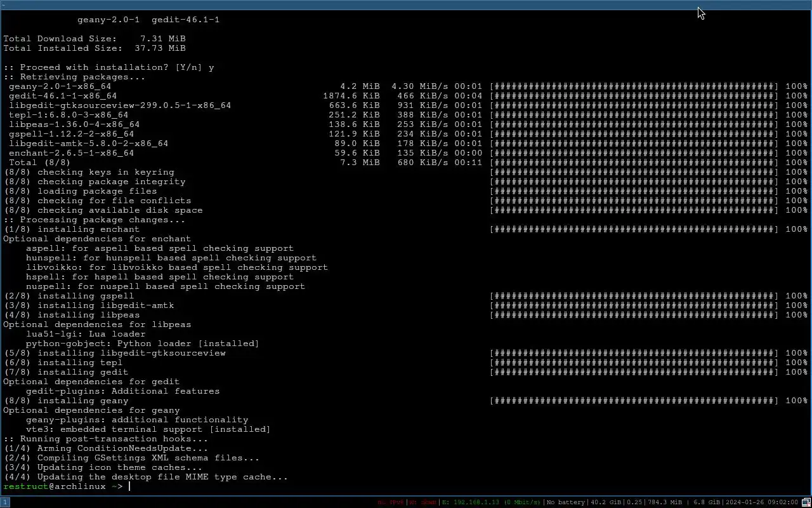Click the 'gspell-1.12.2-2-x86_64' row
The height and width of the screenshot is (508, 812).
tap(408, 134)
